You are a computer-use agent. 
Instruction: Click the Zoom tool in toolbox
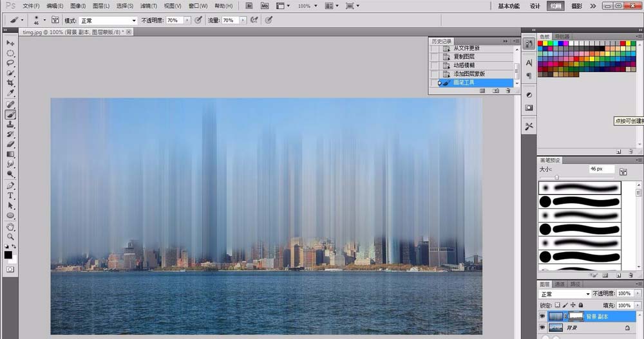tap(10, 237)
